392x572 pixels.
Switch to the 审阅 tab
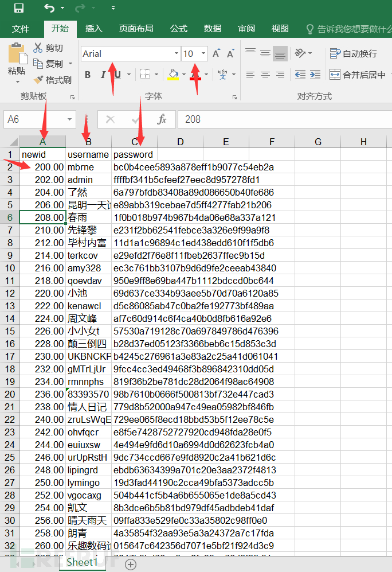[246, 29]
